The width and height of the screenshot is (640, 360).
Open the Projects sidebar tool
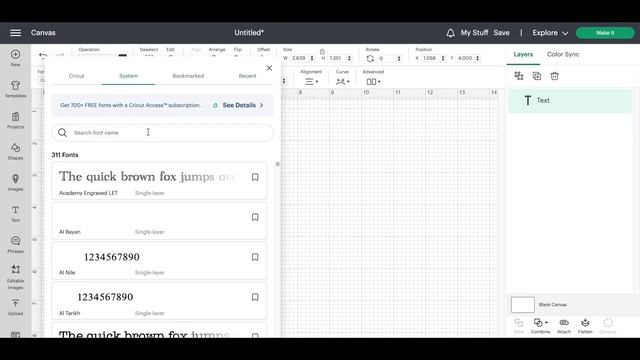(x=16, y=120)
